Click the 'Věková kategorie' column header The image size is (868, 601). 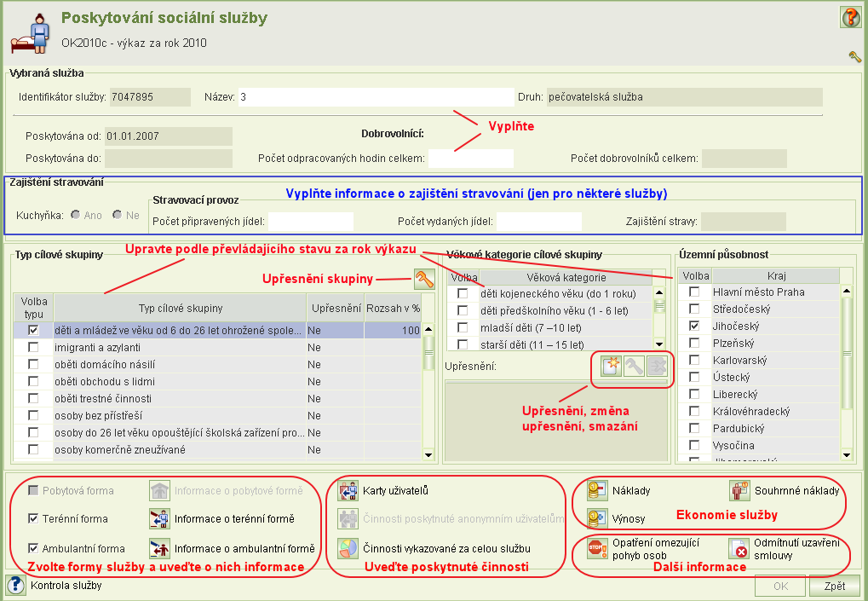coord(566,278)
